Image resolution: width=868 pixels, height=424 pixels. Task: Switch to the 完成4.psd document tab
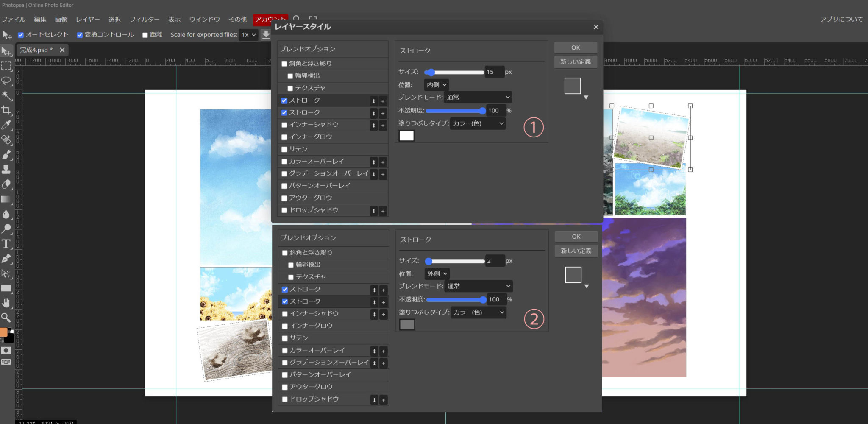(x=36, y=50)
